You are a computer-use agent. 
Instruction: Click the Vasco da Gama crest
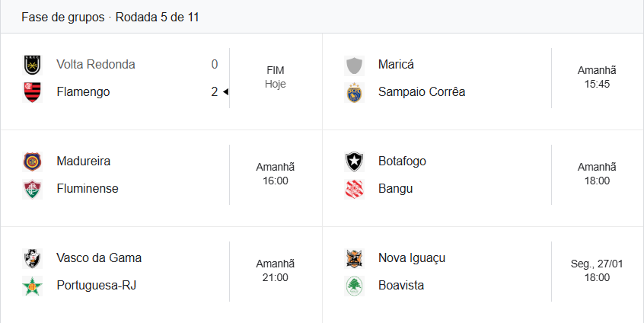32,258
